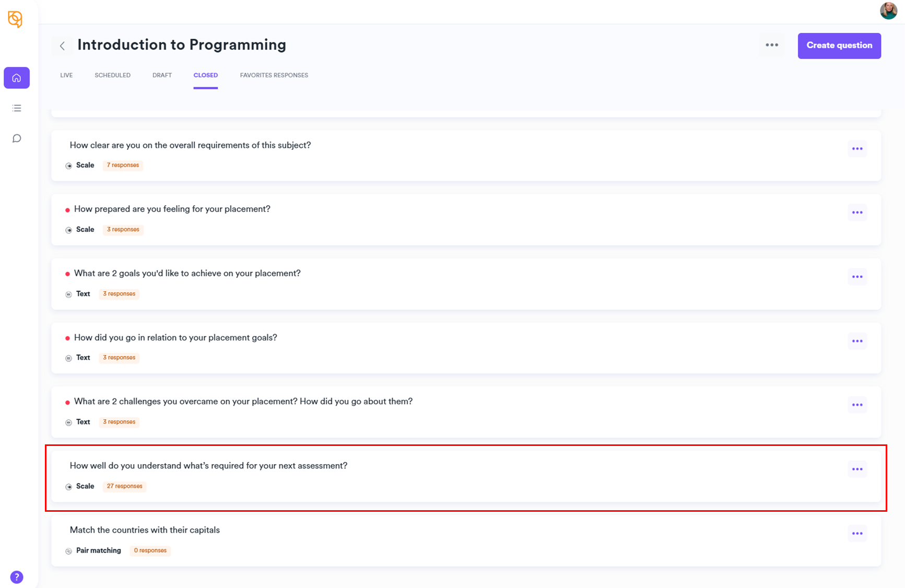This screenshot has width=905, height=588.
Task: Open the FAVORITES RESPONSES tab
Action: (274, 75)
